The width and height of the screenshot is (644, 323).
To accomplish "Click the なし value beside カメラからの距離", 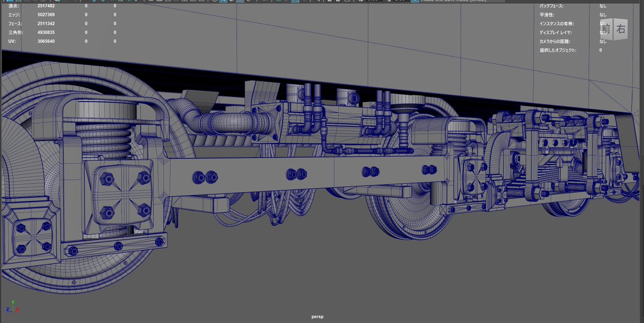I will pos(603,41).
